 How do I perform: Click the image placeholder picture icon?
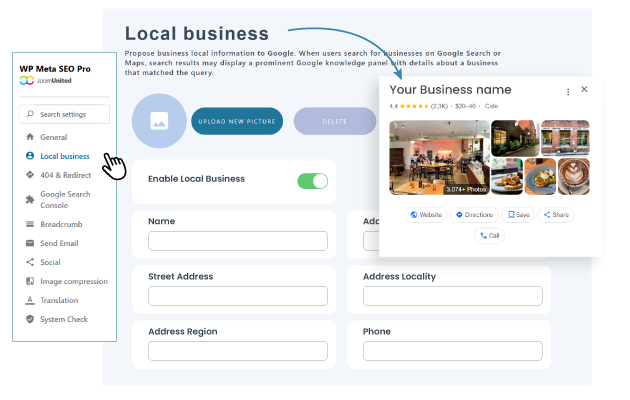tap(159, 121)
